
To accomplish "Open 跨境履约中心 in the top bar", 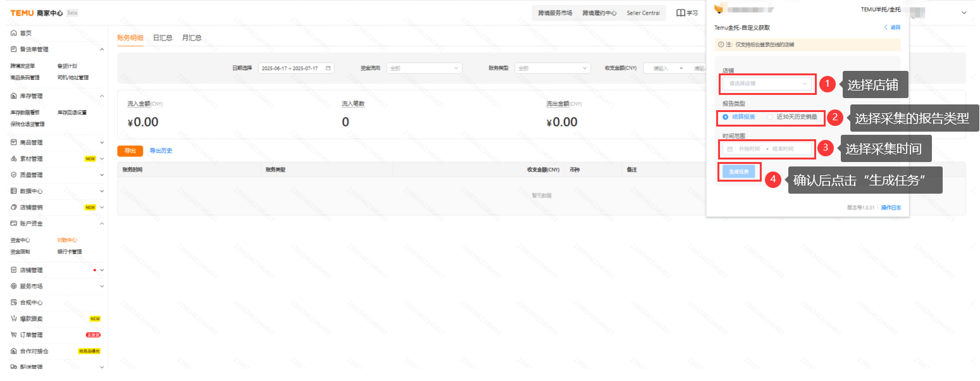I will pos(599,13).
